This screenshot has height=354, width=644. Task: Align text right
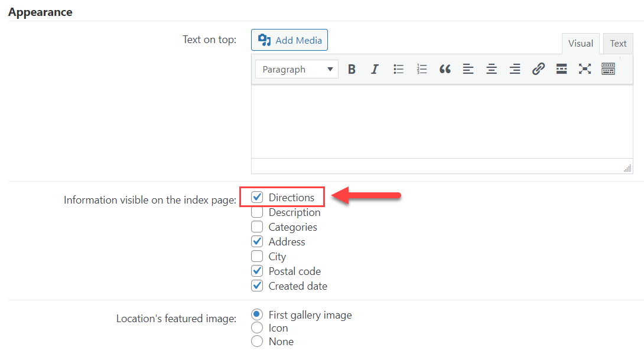515,69
